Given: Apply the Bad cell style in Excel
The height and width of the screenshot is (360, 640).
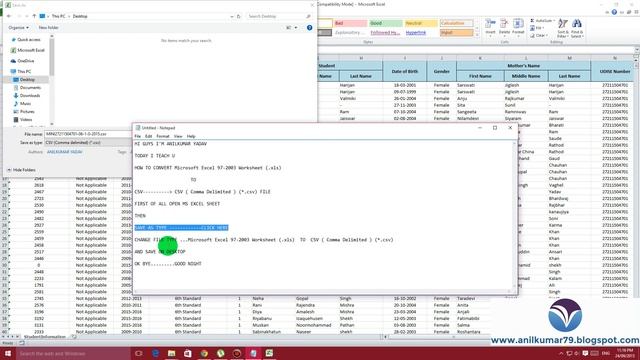Looking at the screenshot, I should (x=350, y=23).
